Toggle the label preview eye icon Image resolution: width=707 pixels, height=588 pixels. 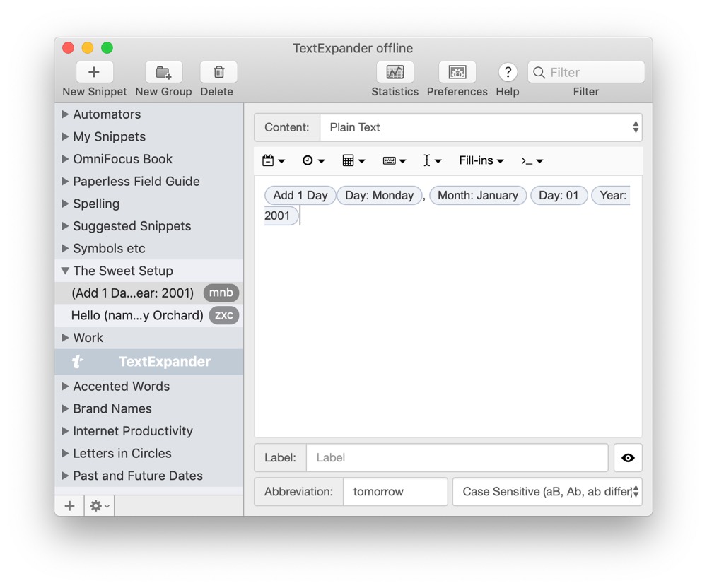coord(628,458)
